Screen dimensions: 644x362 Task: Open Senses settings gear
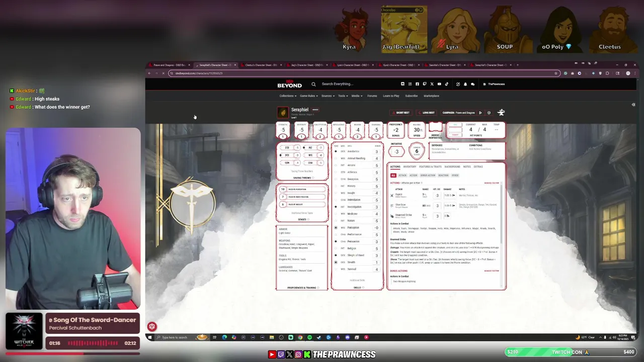point(308,219)
